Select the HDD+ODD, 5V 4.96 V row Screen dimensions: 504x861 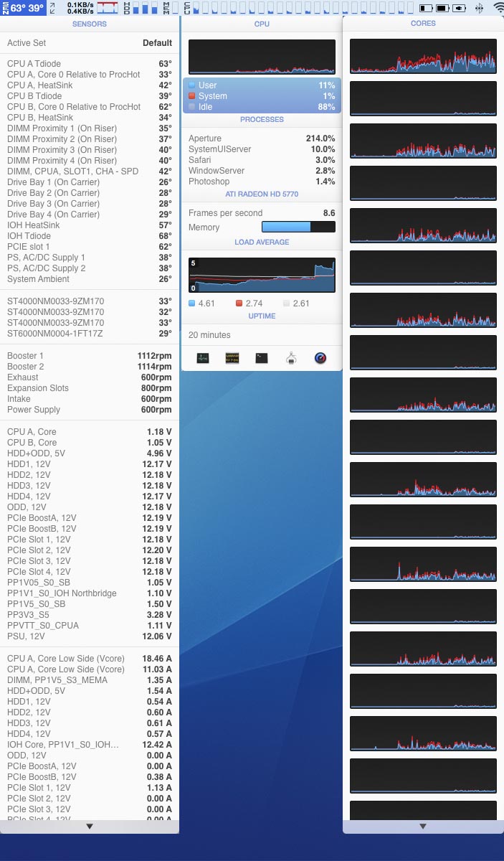pyautogui.click(x=90, y=453)
